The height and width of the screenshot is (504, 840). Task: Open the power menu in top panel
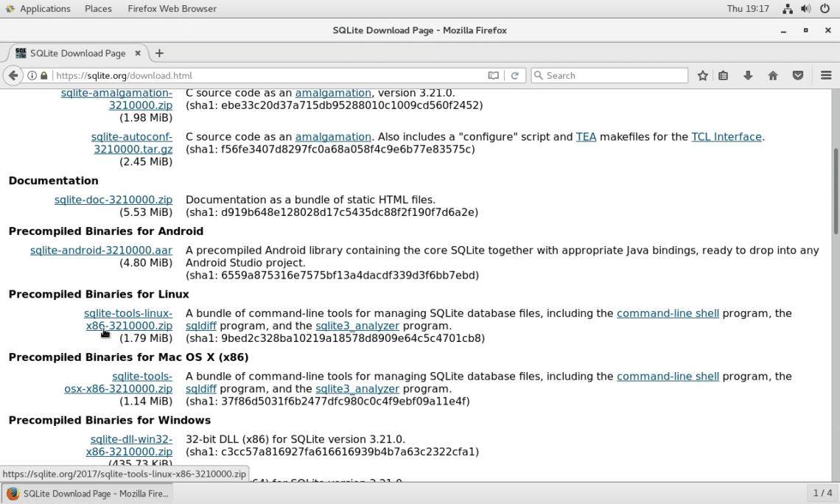click(x=825, y=9)
